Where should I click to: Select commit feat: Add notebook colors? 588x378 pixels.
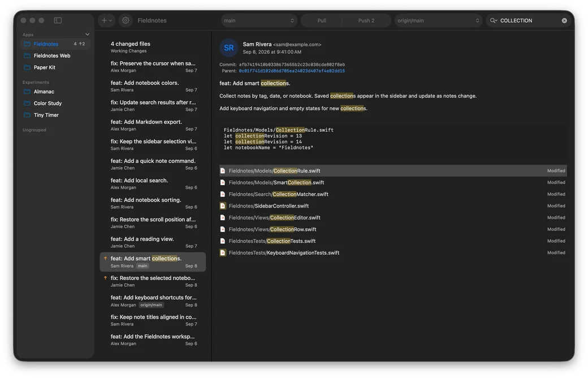tap(153, 86)
